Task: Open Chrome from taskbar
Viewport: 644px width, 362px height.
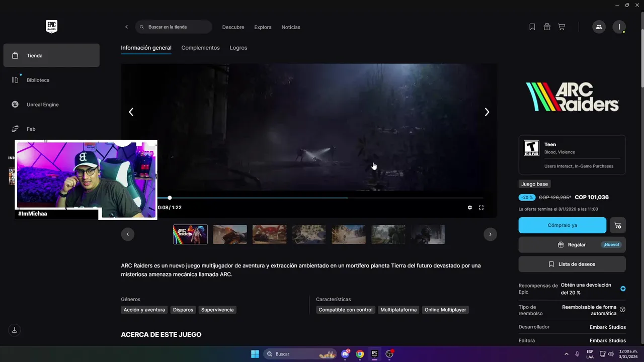Action: click(360, 354)
